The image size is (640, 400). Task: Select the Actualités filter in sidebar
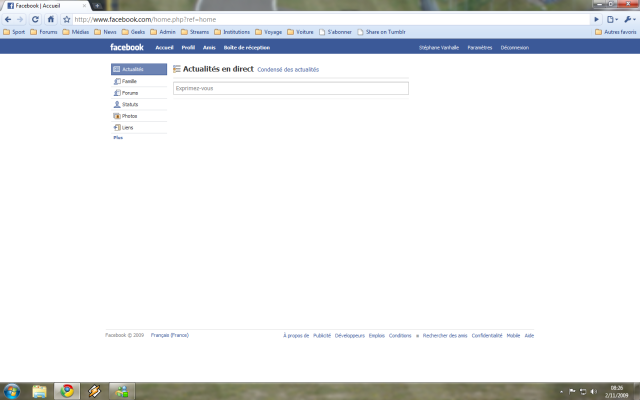click(139, 69)
